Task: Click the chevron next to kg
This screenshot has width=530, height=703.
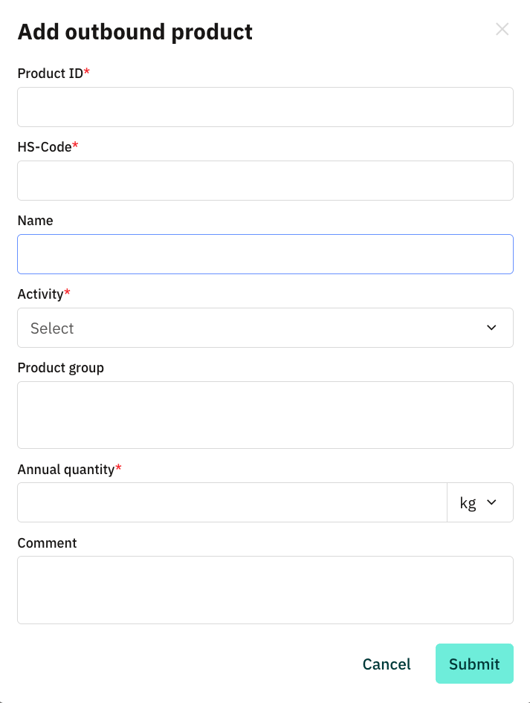Action: (491, 503)
